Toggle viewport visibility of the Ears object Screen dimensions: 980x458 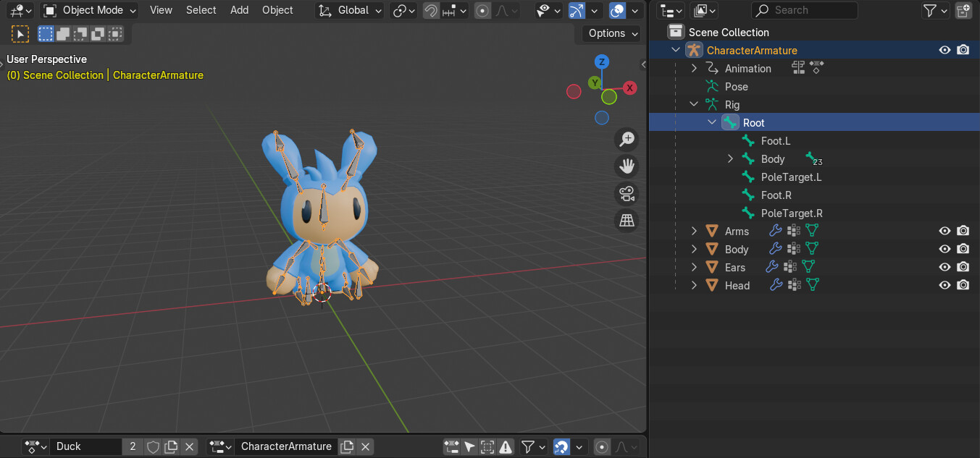coord(944,266)
